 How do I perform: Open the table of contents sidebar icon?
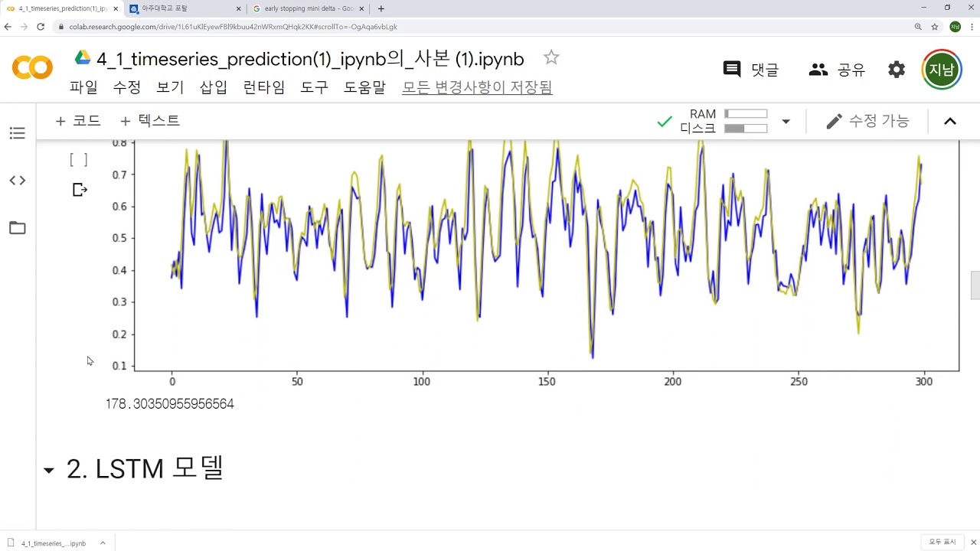[17, 134]
